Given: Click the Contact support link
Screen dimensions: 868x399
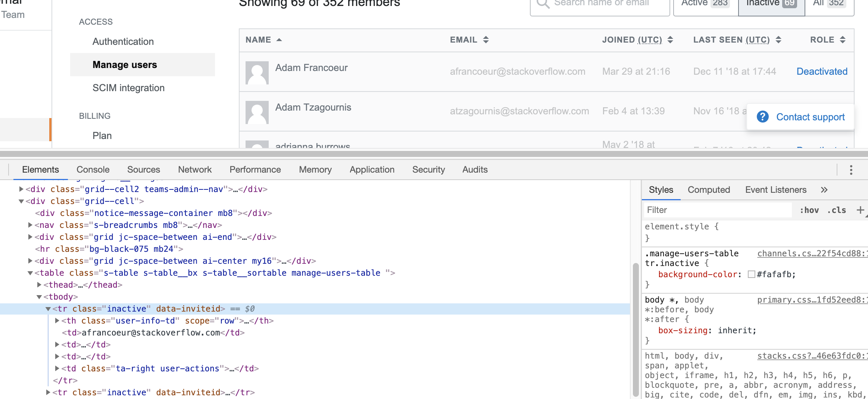Looking at the screenshot, I should point(811,117).
